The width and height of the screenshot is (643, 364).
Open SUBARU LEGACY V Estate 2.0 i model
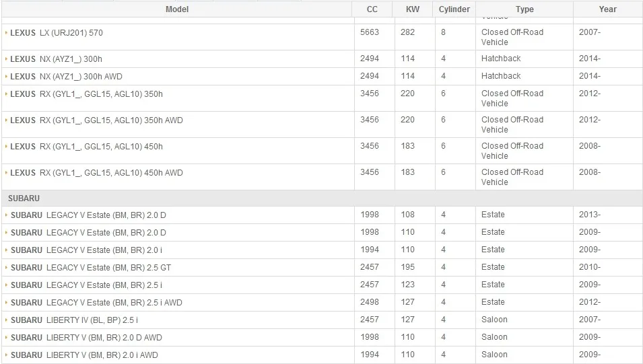point(86,250)
